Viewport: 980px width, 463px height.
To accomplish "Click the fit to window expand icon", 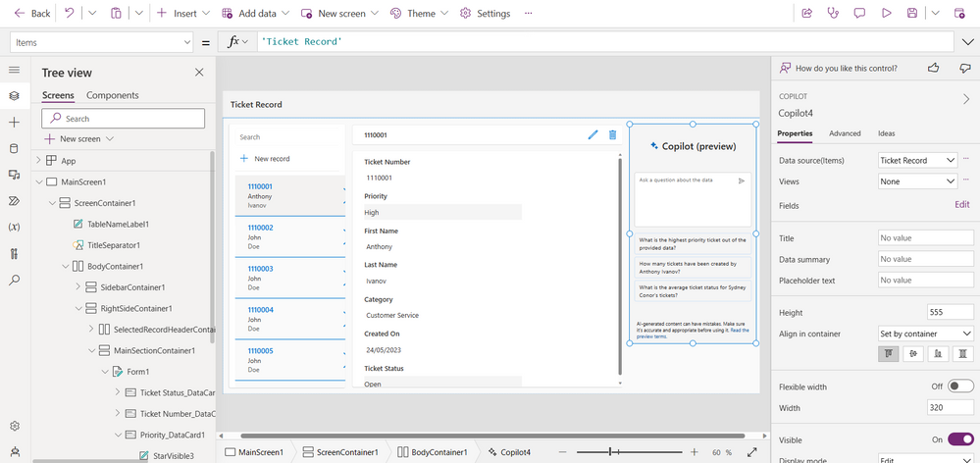I will [752, 452].
